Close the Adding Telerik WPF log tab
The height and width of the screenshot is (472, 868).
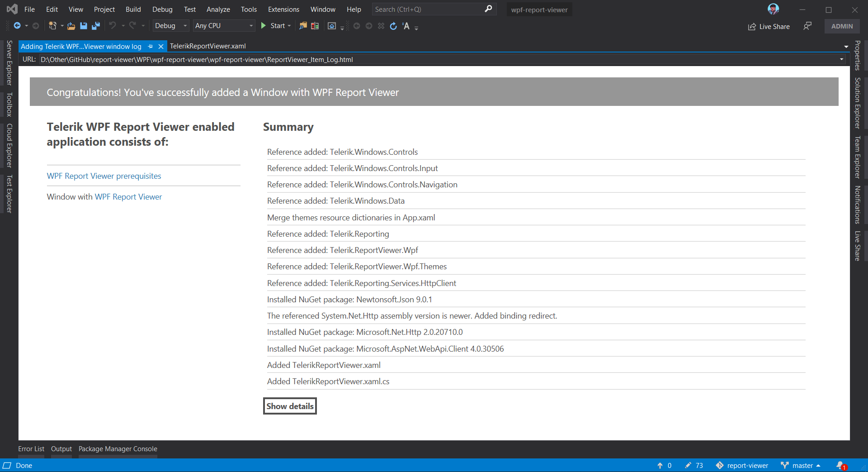pos(160,46)
